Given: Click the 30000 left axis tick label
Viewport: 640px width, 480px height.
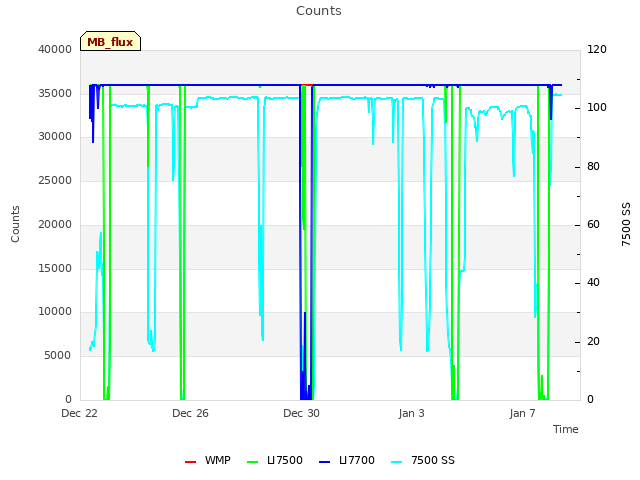Looking at the screenshot, I should [x=55, y=136].
